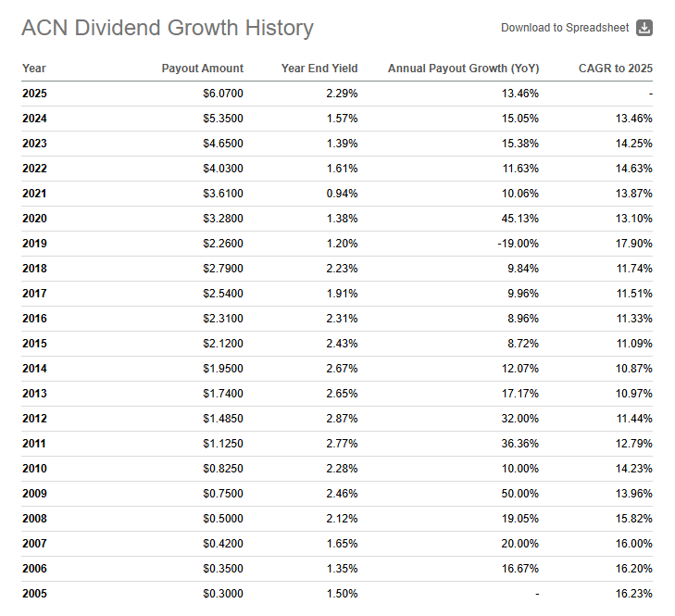Select the 2013 year row label
The image size is (675, 616).
(x=34, y=394)
